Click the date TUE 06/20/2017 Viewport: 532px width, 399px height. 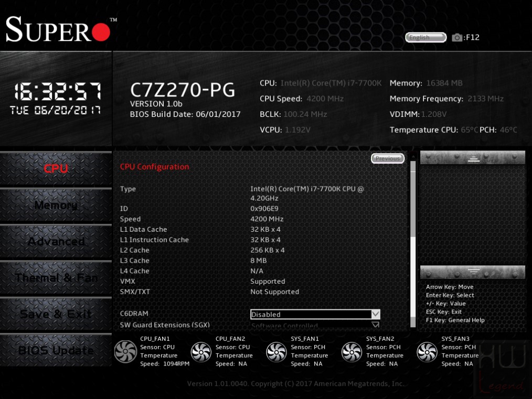point(55,110)
